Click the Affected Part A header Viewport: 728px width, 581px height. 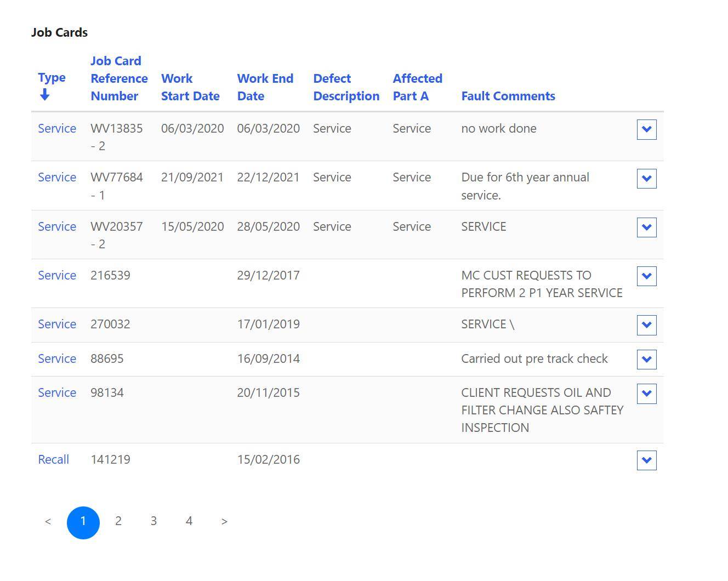(x=417, y=87)
